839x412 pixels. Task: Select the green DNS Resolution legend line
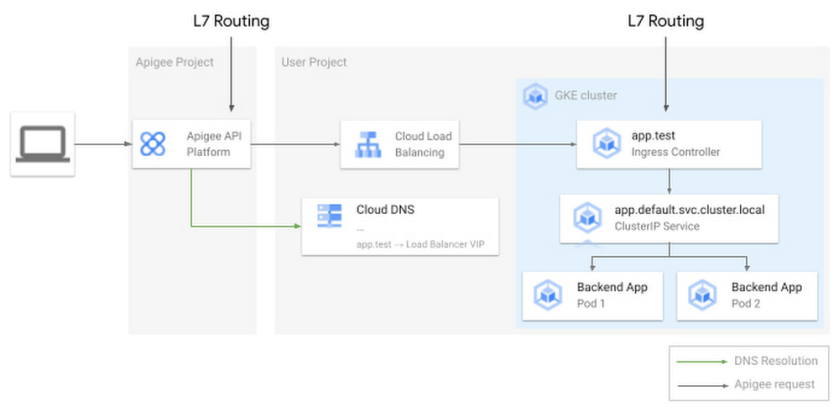pyautogui.click(x=700, y=361)
